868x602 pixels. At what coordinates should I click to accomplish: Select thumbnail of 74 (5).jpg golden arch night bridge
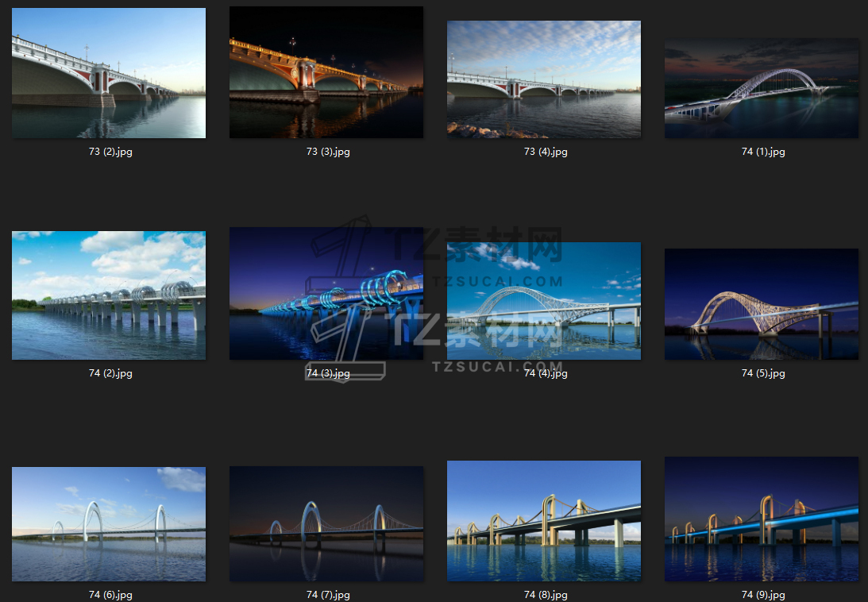coord(762,304)
